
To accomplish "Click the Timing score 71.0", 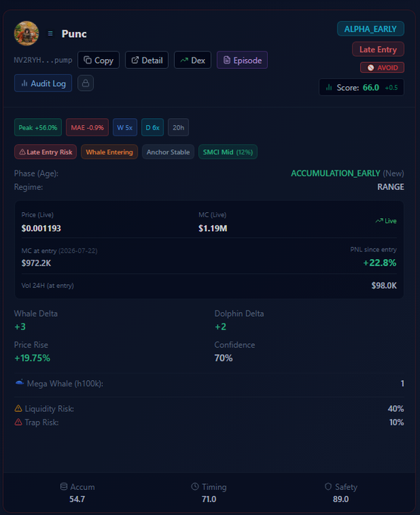I will pos(209,499).
